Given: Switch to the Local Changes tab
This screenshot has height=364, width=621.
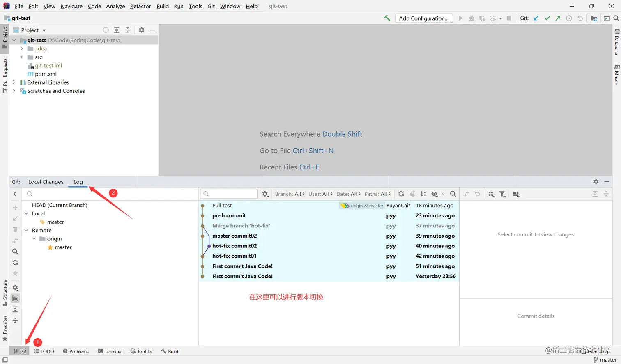Looking at the screenshot, I should (x=46, y=182).
